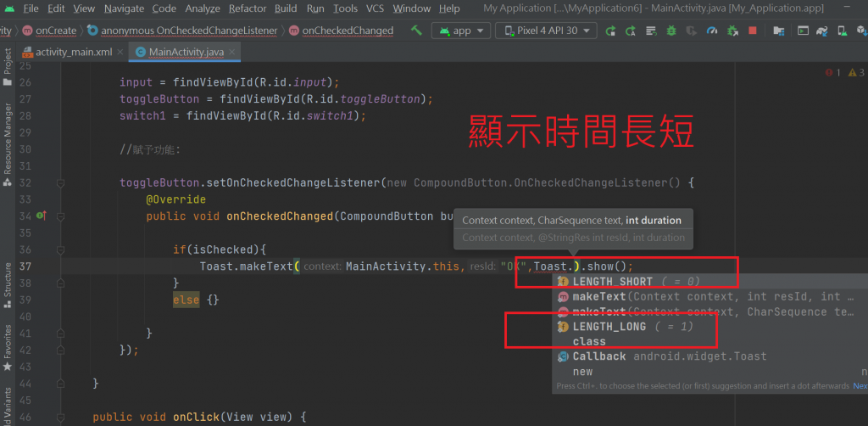
Task: Open the VCS menu
Action: [x=376, y=8]
